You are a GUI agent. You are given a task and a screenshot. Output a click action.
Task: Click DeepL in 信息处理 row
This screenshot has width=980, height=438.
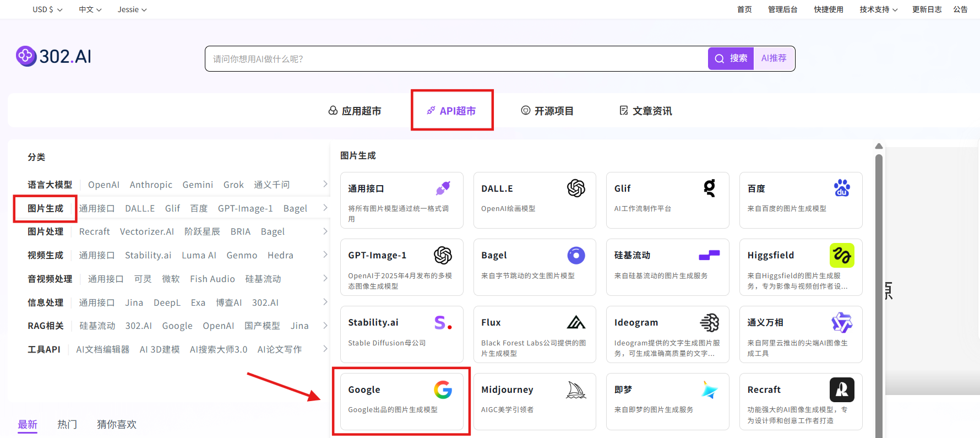(167, 302)
